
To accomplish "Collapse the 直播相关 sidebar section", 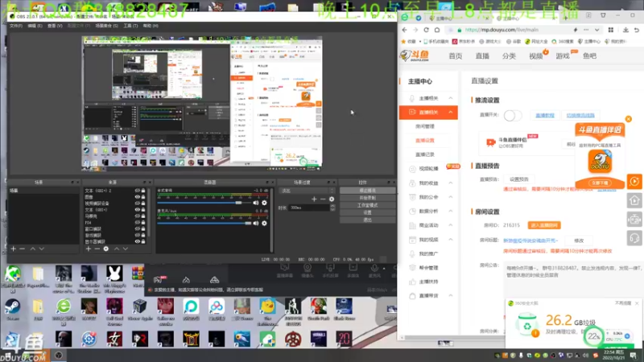I will 451,112.
